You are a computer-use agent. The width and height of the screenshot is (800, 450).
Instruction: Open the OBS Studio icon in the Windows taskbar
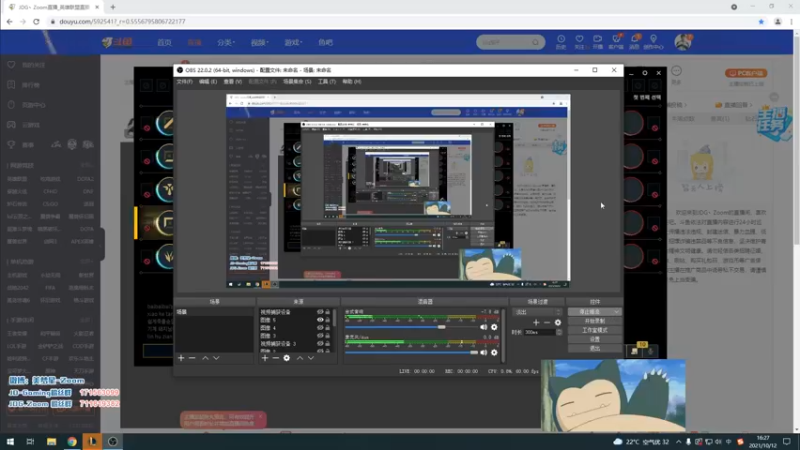click(113, 441)
